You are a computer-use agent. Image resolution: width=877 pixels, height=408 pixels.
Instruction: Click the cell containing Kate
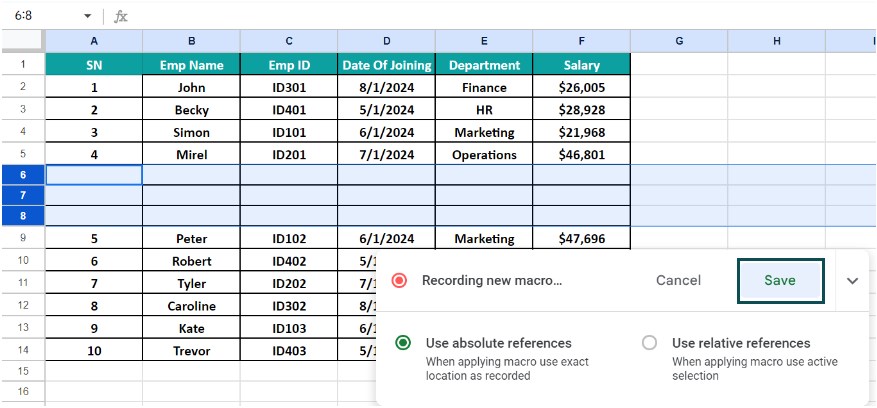tap(191, 328)
